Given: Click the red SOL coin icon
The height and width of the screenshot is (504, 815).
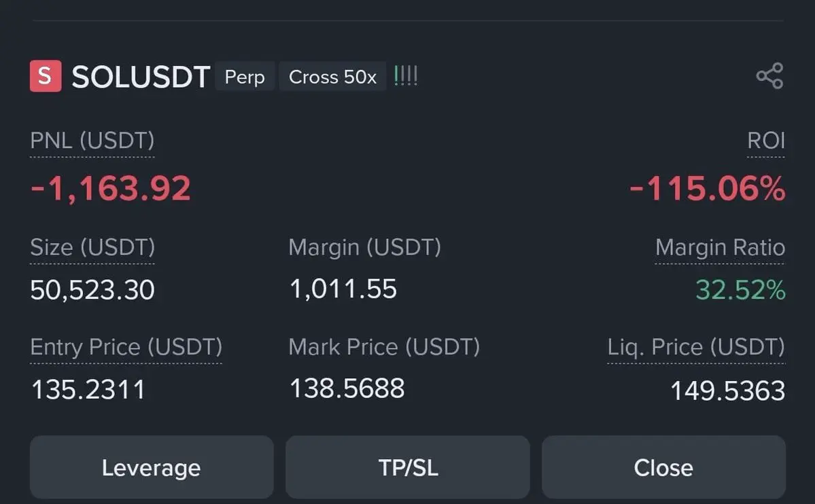Looking at the screenshot, I should click(46, 76).
